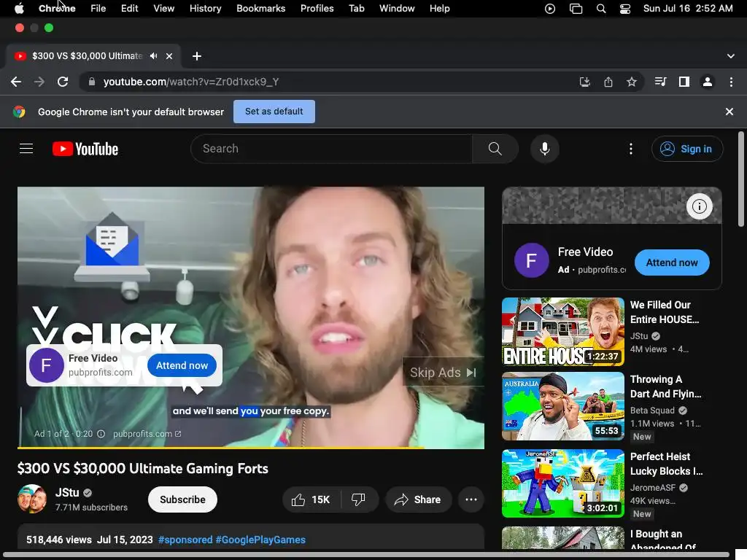Open the 'We Filled Our Entire HOUSE' title

[x=665, y=312]
